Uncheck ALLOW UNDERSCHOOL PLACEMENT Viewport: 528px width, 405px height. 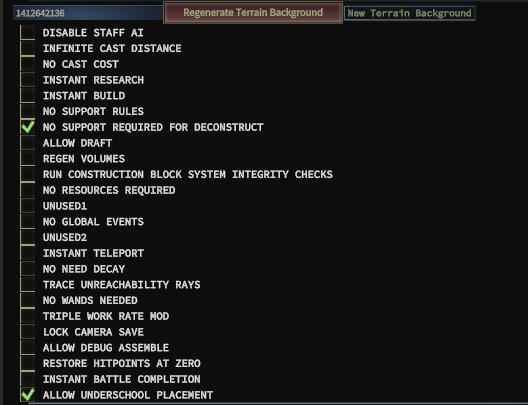(28, 395)
